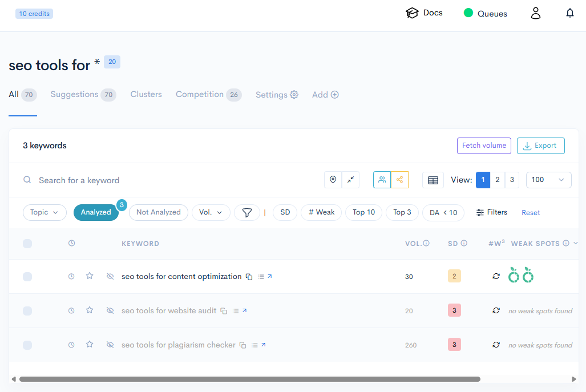Hide the content optimization keyword
The image size is (586, 392).
pos(110,276)
